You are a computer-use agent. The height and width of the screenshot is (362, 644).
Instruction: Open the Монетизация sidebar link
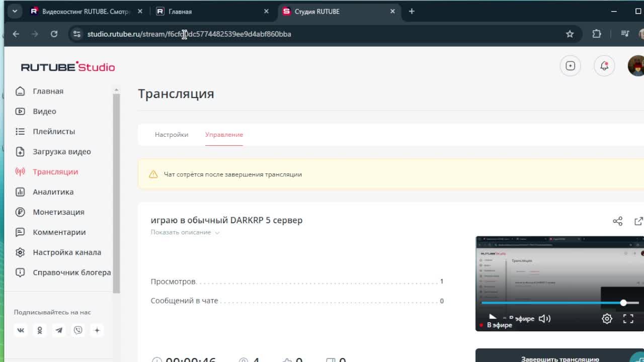coord(58,212)
